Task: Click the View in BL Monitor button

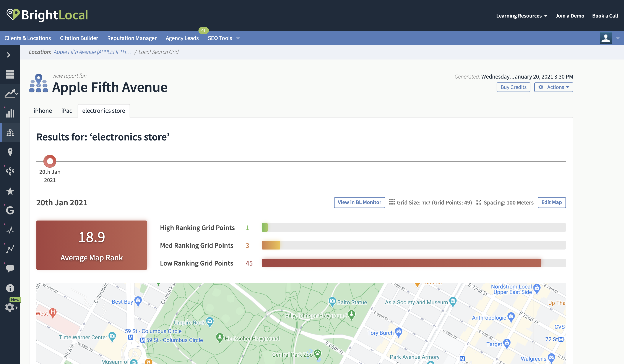Action: point(359,202)
